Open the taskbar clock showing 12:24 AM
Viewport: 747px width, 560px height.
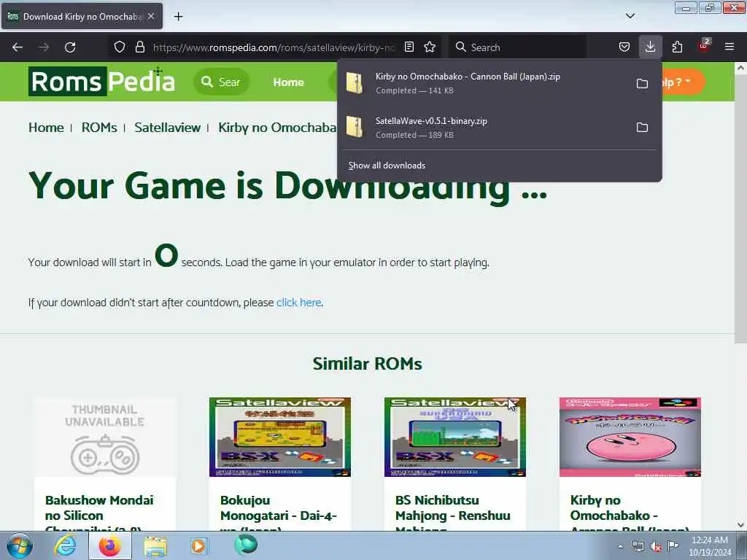point(710,546)
